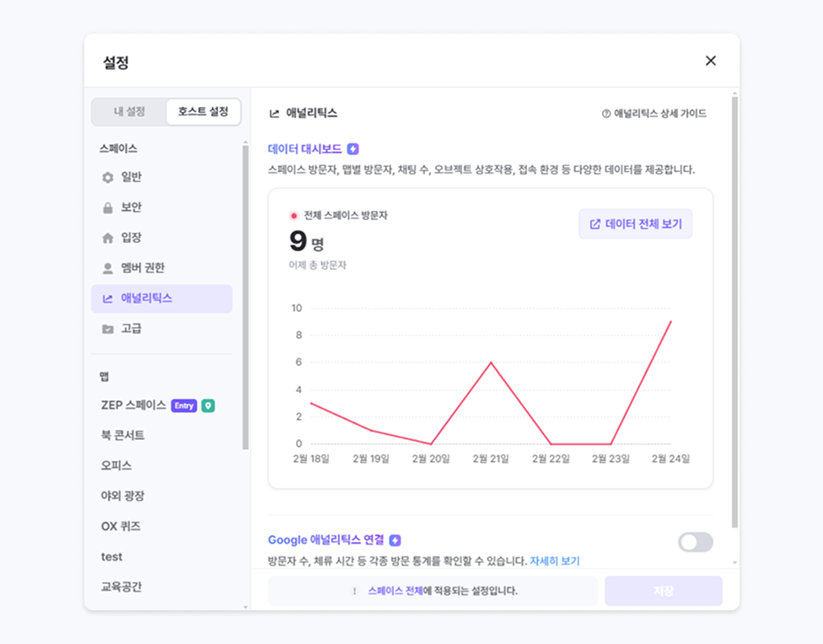
Task: Toggle Google 애널리틱스 연결 switch
Action: [695, 542]
